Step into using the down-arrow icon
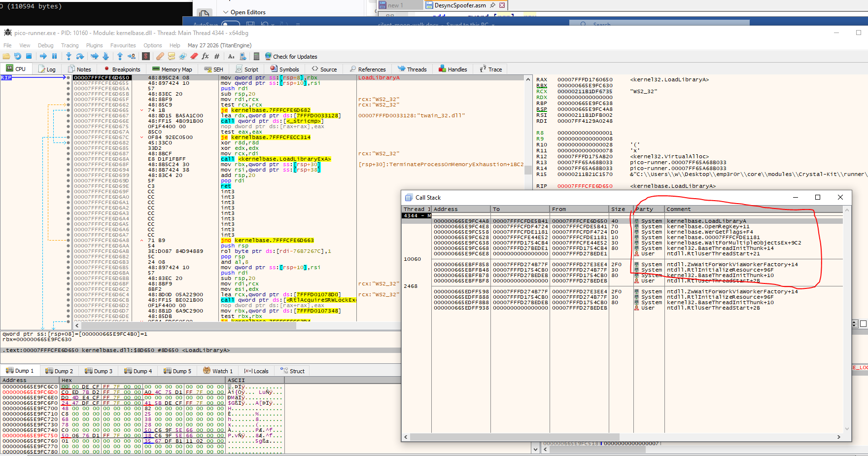 [69, 56]
